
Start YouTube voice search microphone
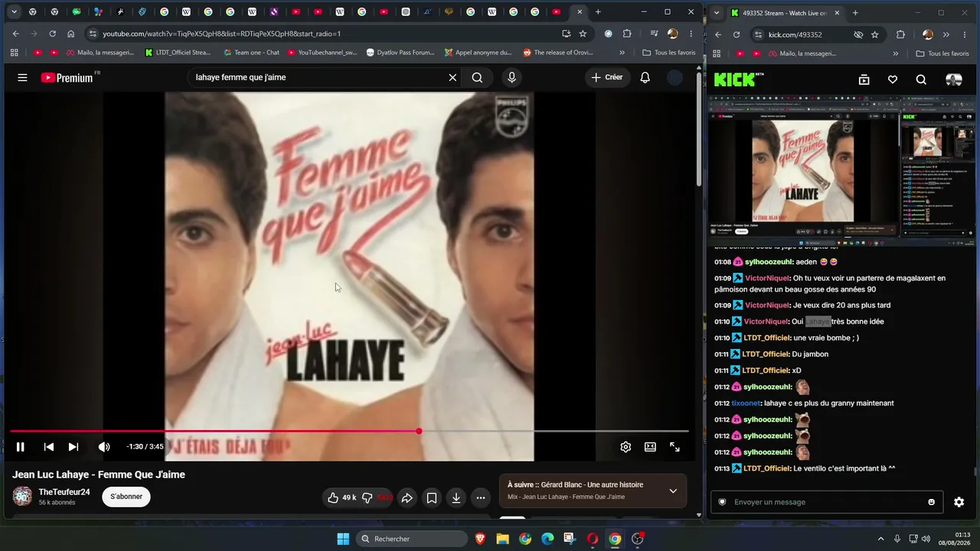pos(512,77)
